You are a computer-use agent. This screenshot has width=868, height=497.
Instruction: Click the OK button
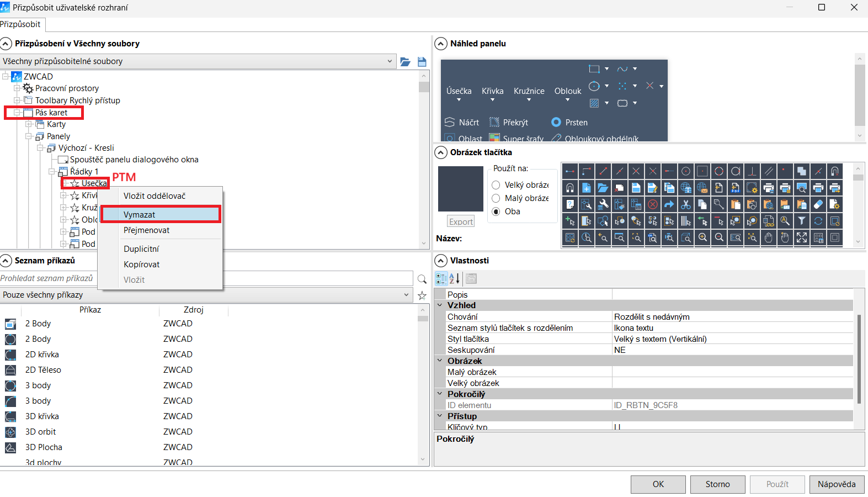click(658, 484)
